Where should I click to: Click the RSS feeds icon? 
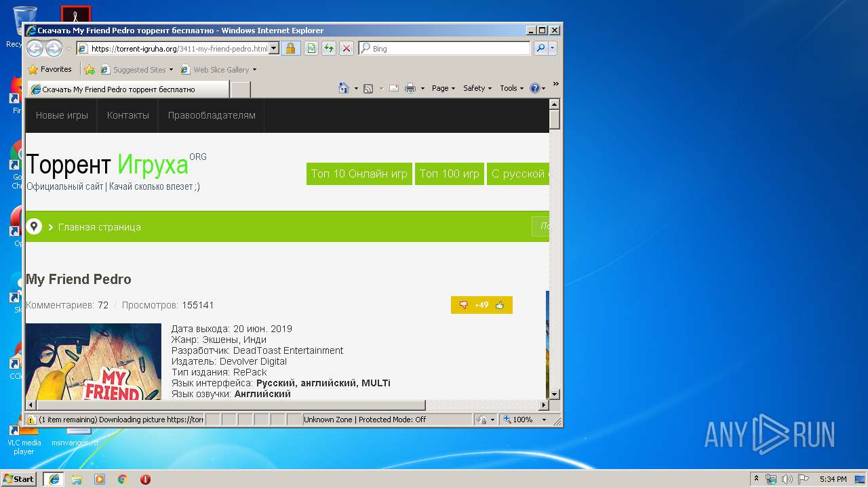coord(368,88)
